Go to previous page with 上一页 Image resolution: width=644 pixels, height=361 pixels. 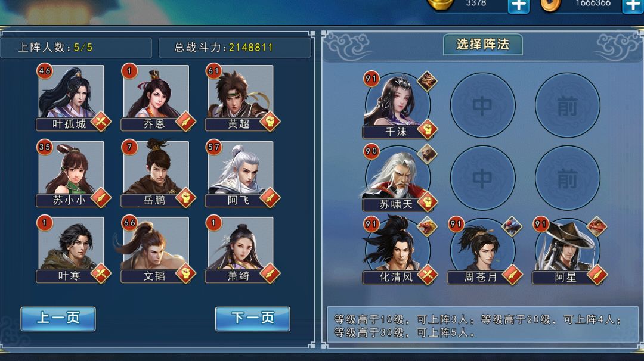(x=58, y=319)
